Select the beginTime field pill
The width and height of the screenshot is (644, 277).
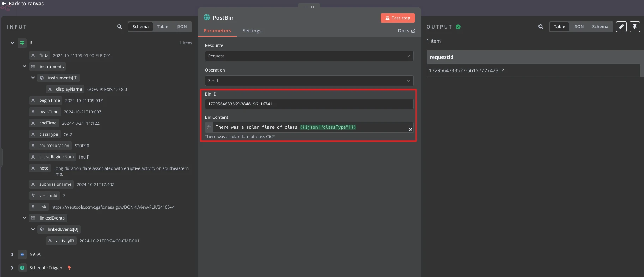(x=46, y=100)
